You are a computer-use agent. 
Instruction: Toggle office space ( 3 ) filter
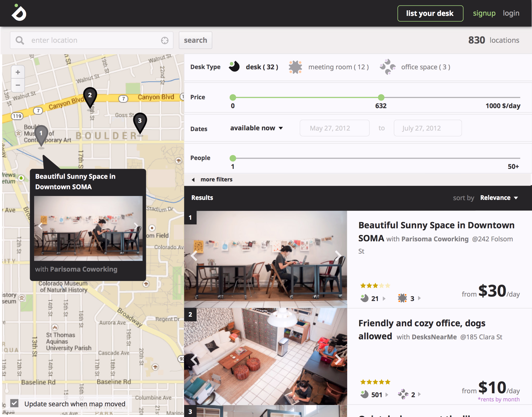[x=425, y=67]
